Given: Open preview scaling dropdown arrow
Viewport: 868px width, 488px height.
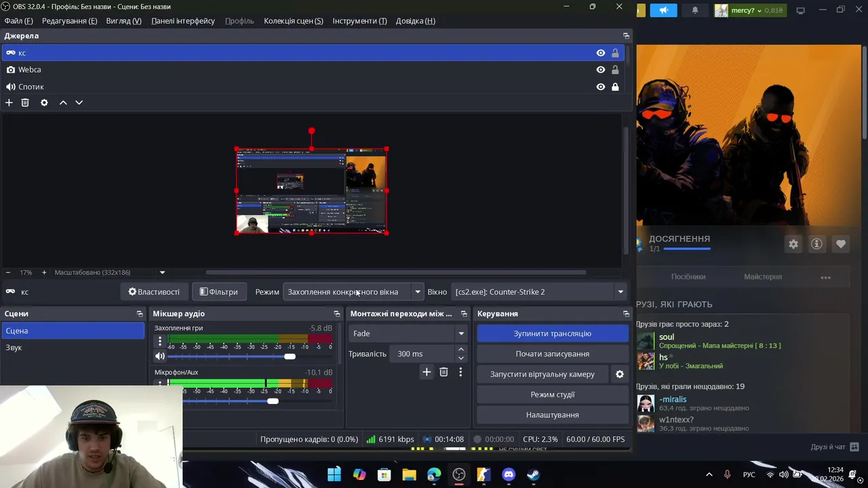Looking at the screenshot, I should (x=162, y=272).
